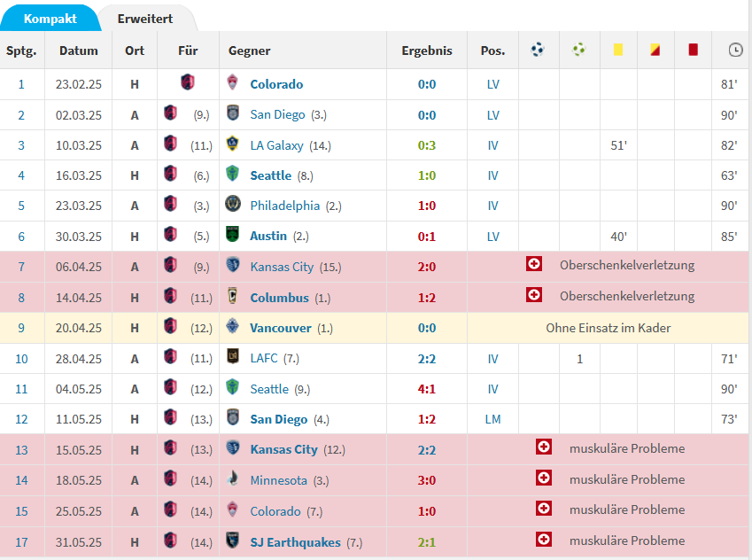
Task: Click the goals ball icon column header
Action: [538, 50]
